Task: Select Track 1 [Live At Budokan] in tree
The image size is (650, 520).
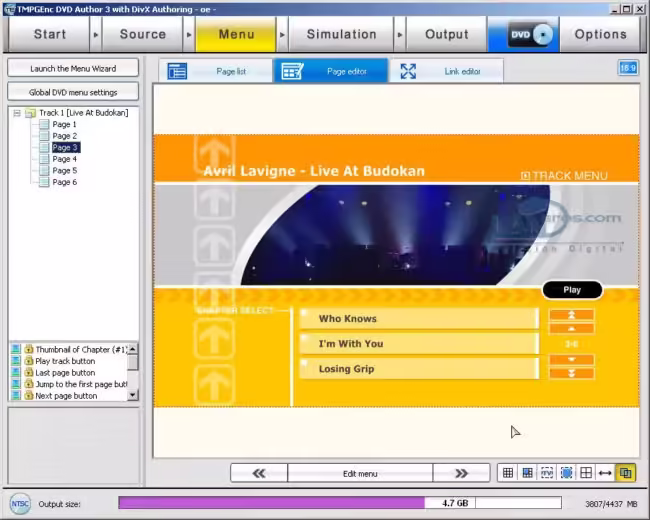Action: click(83, 113)
